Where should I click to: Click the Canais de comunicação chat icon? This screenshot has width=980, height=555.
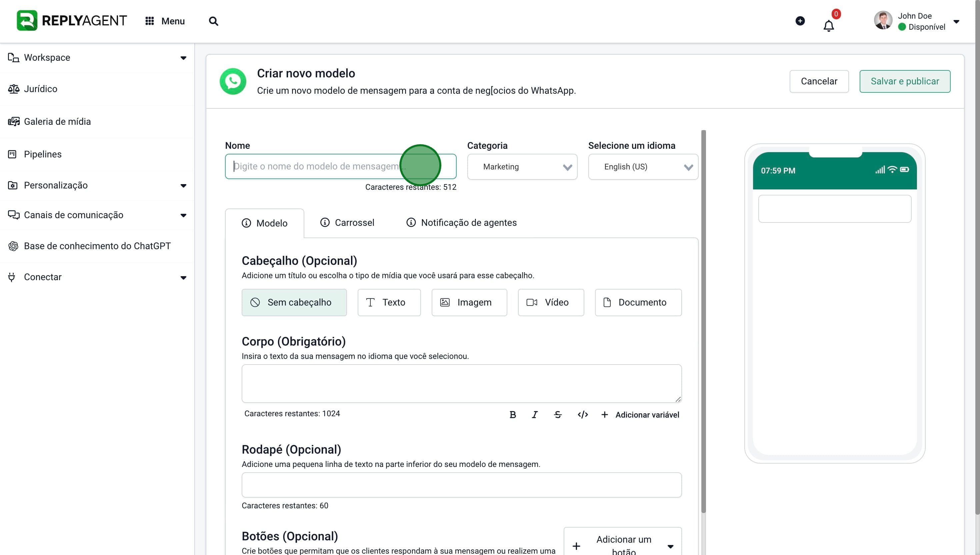(13, 215)
